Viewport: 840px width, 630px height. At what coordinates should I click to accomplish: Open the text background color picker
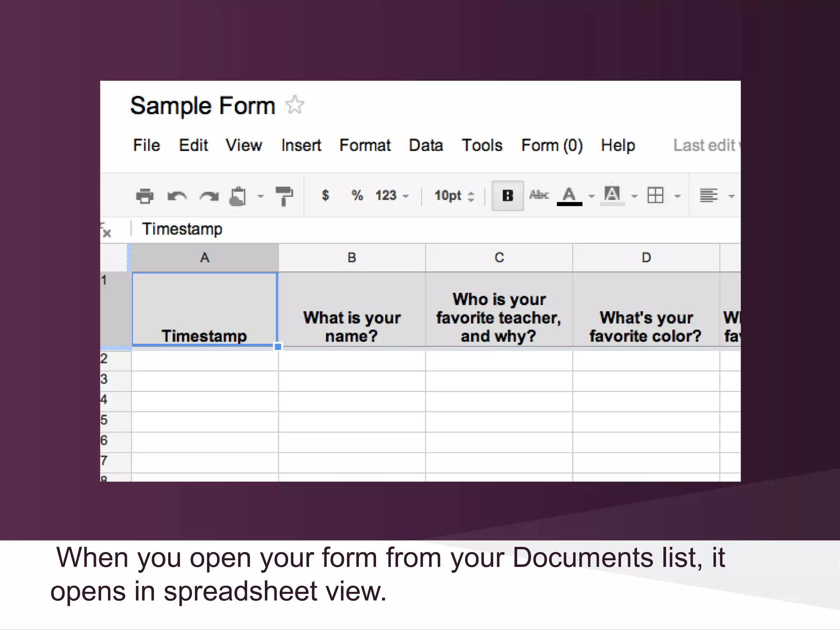point(612,196)
